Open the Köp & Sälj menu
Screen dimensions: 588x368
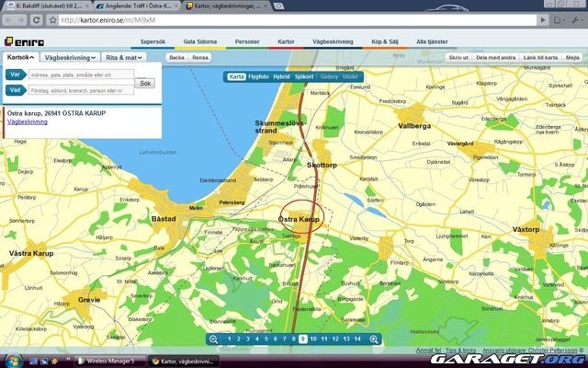(387, 41)
